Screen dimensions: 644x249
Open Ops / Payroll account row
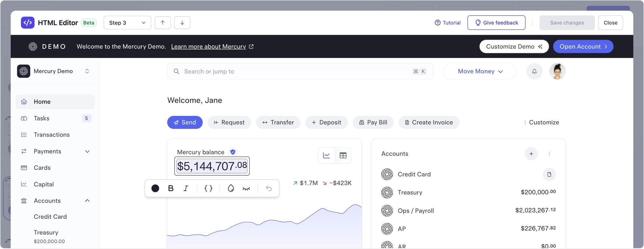click(469, 211)
